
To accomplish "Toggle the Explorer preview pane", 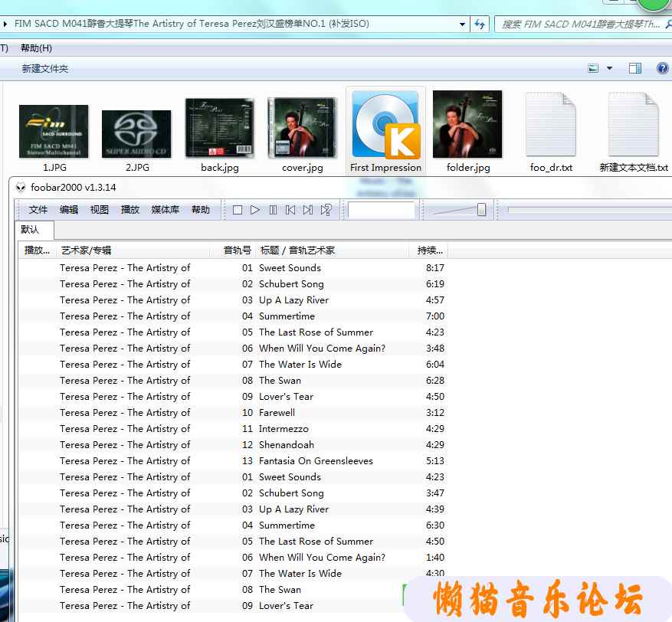I will [x=635, y=68].
